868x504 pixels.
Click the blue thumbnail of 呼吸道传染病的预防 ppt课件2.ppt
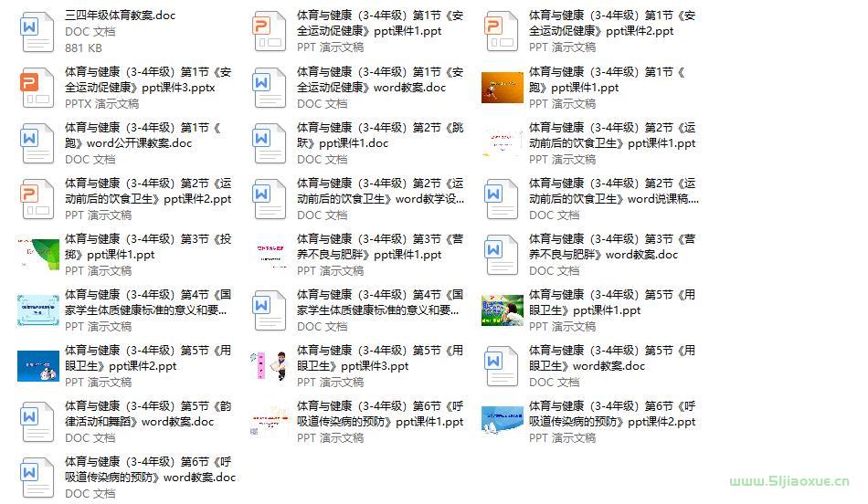[503, 422]
